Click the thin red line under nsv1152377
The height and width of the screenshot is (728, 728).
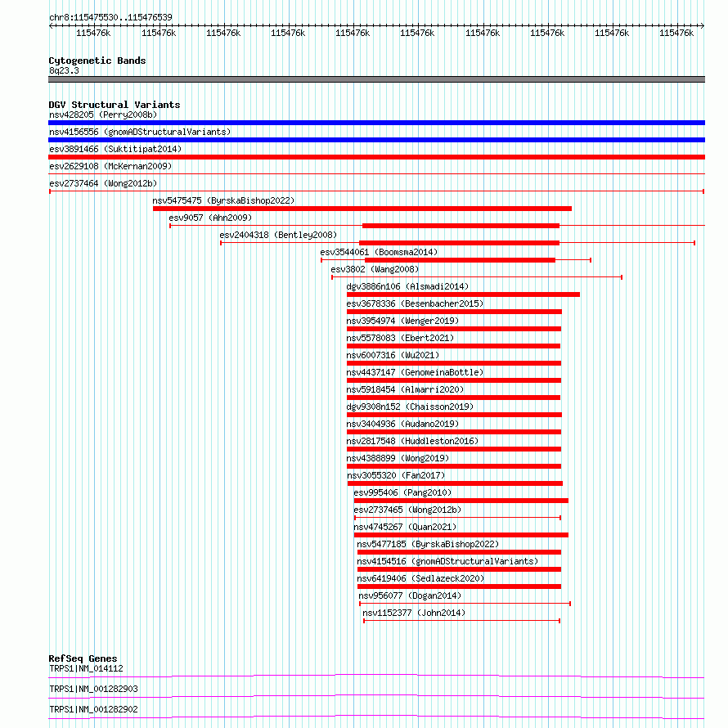tap(461, 621)
